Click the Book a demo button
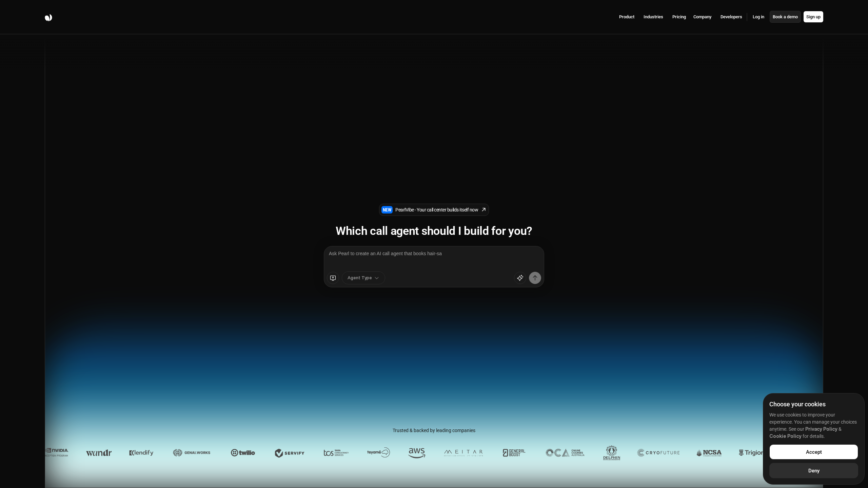The image size is (868, 488). click(x=785, y=17)
